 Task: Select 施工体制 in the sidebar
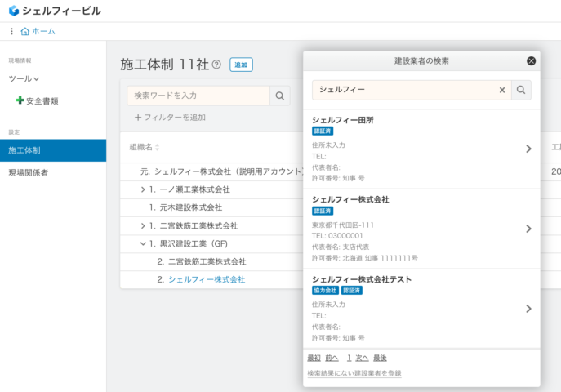coord(53,150)
